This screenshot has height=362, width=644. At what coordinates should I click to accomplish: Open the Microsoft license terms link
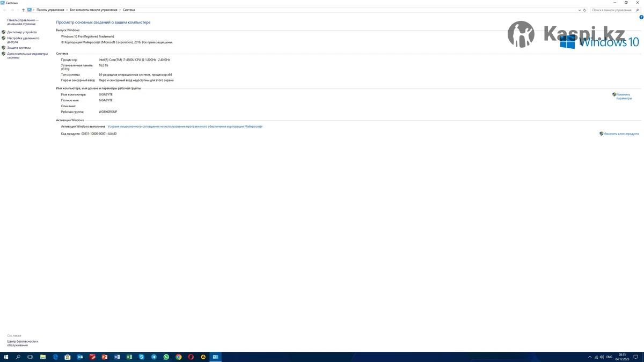coord(185,127)
